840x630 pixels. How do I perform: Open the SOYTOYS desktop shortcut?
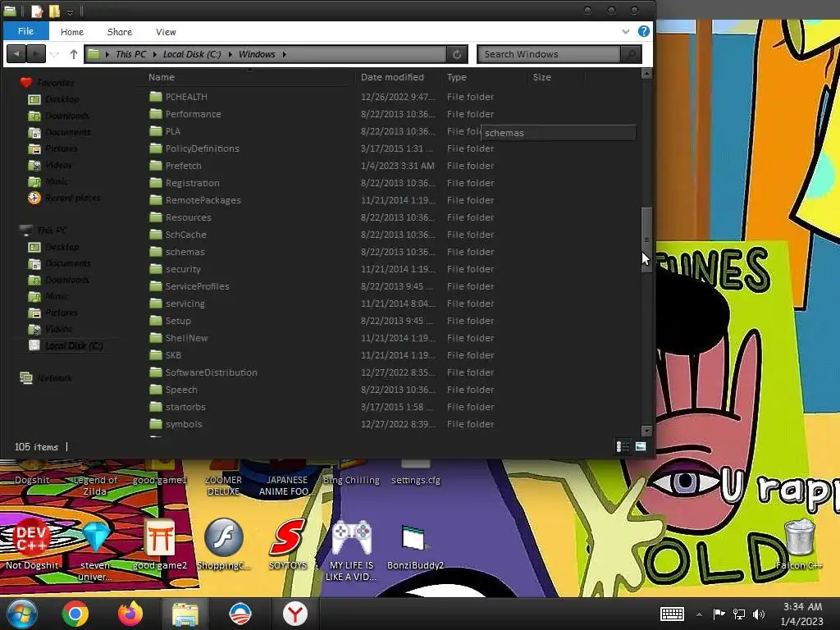[288, 544]
